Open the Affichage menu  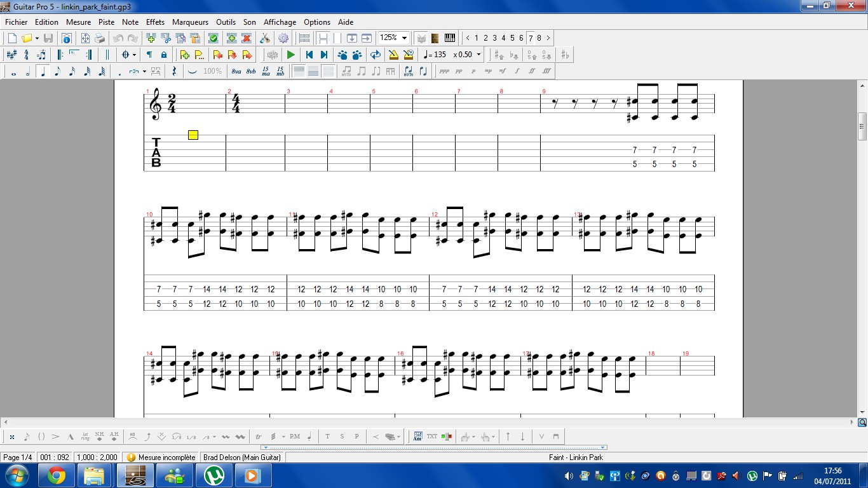coord(280,22)
